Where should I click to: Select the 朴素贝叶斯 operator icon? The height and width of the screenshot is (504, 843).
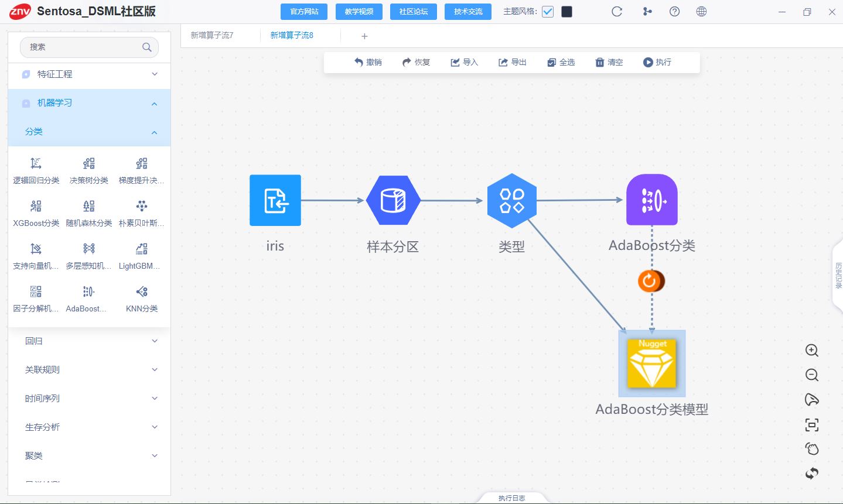point(142,206)
